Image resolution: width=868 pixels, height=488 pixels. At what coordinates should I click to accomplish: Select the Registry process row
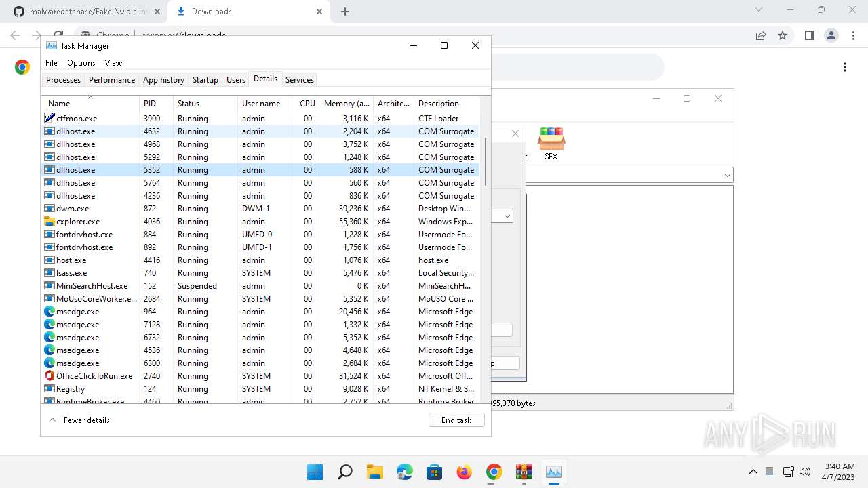(x=261, y=389)
